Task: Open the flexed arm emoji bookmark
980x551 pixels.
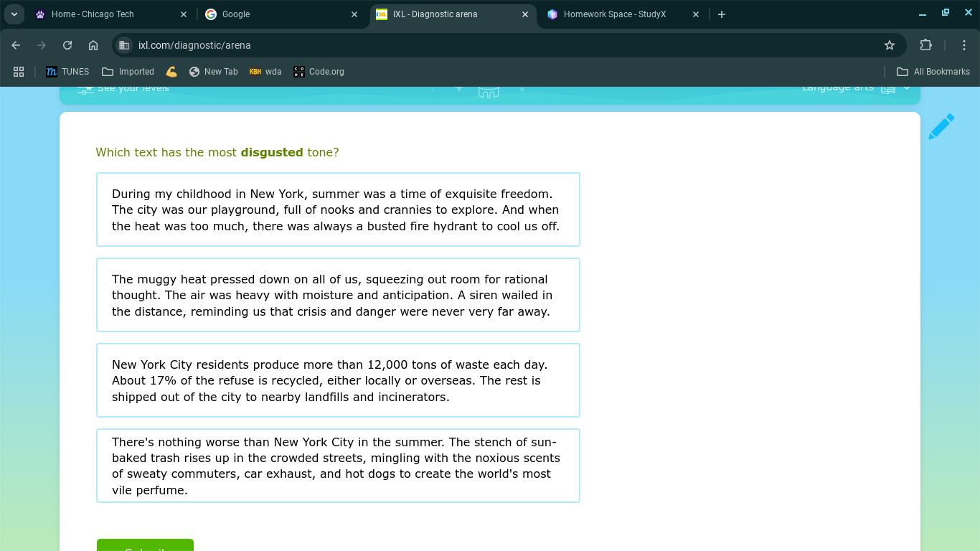Action: 171,72
